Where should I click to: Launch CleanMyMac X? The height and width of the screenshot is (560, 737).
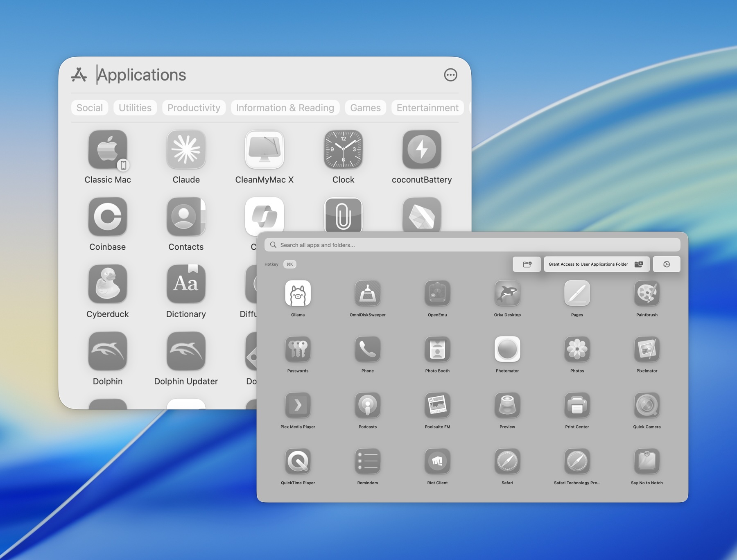click(265, 150)
